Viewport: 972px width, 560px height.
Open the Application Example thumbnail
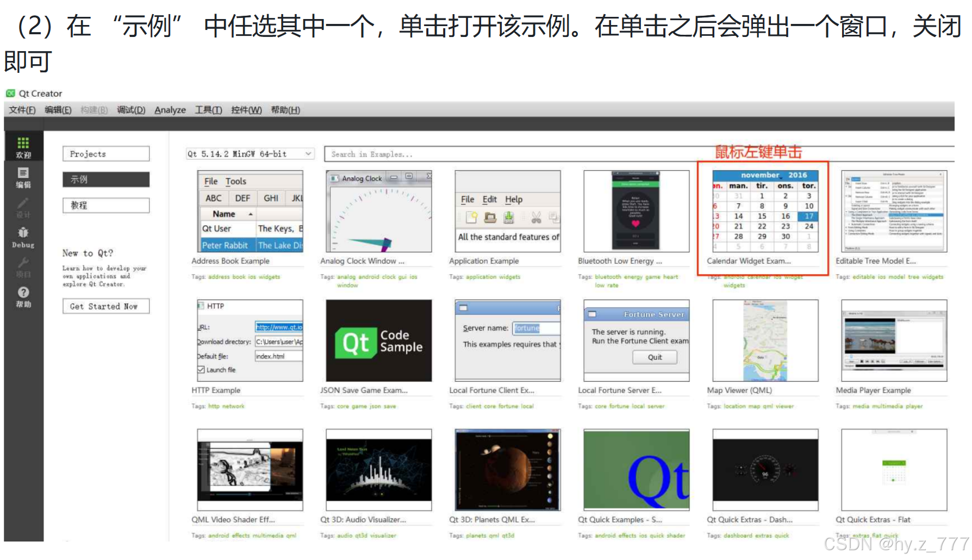(508, 211)
